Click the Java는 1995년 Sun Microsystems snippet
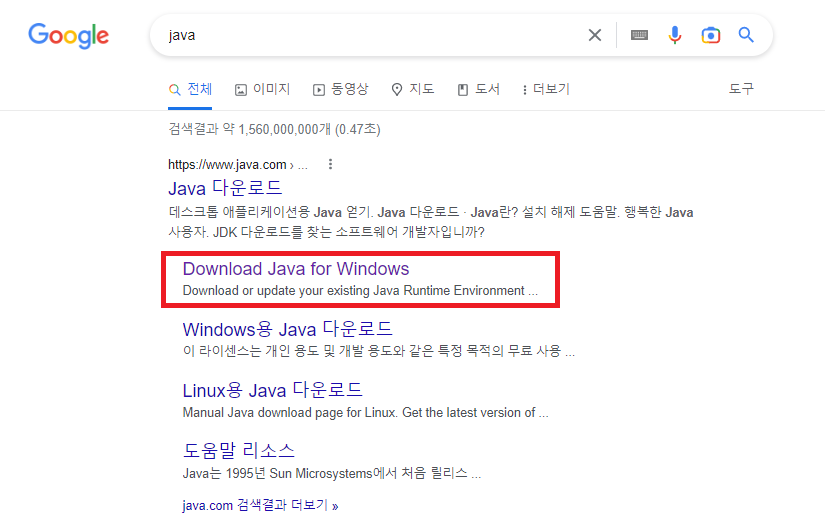Screen dimensions: 825x524 pos(331,473)
